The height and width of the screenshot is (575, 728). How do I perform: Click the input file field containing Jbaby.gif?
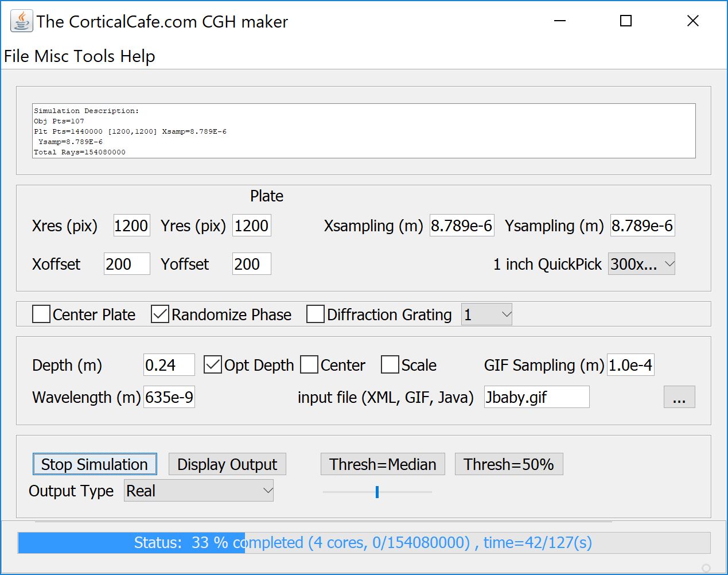(x=536, y=397)
